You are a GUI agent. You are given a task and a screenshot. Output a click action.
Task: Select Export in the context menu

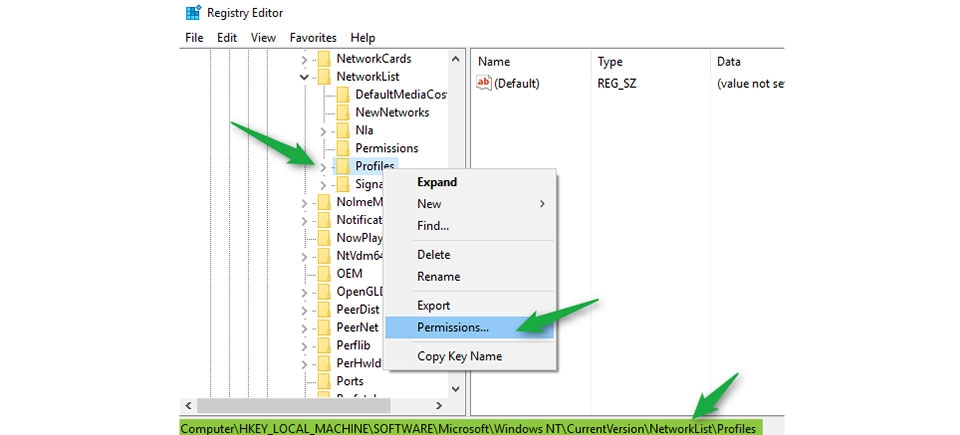(x=470, y=306)
